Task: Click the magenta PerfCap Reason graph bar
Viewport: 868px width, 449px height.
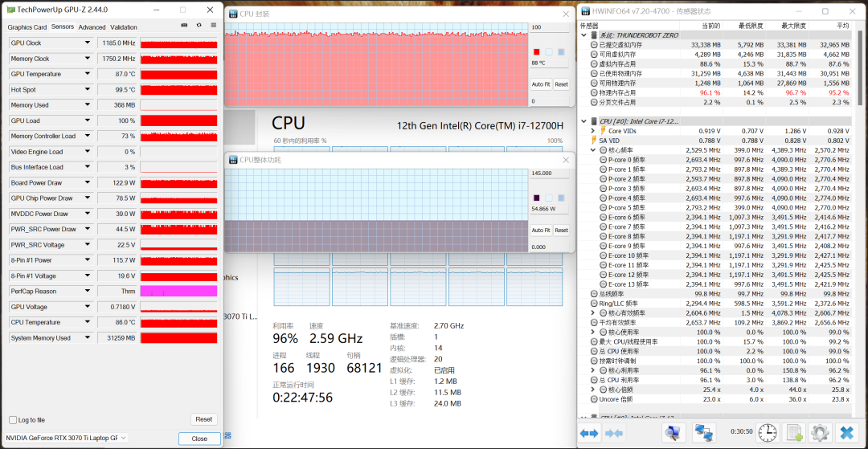Action: coord(178,291)
